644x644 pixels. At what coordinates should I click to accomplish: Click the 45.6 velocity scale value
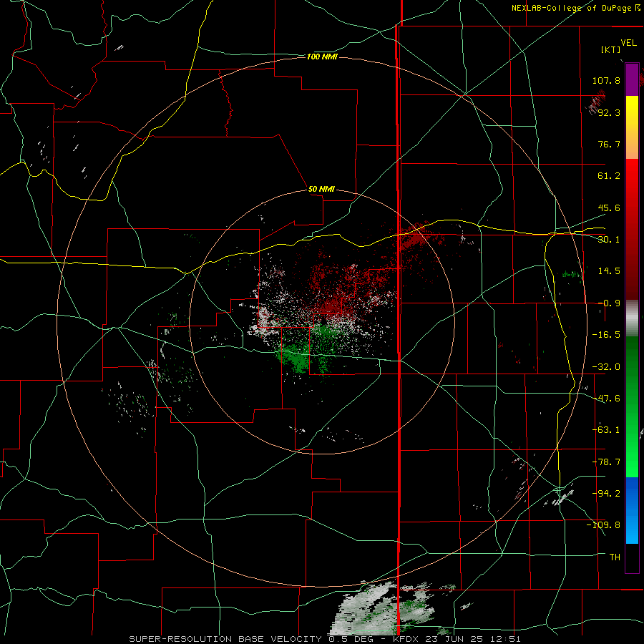pos(609,208)
